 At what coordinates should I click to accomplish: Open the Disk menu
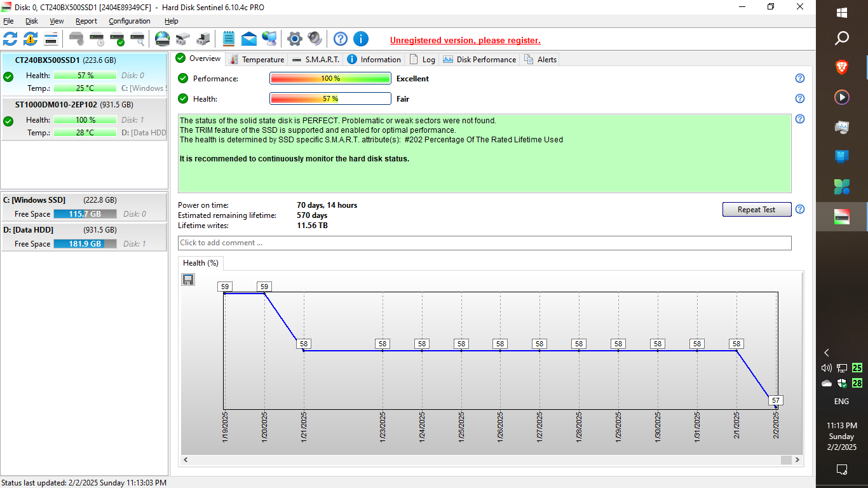click(32, 21)
